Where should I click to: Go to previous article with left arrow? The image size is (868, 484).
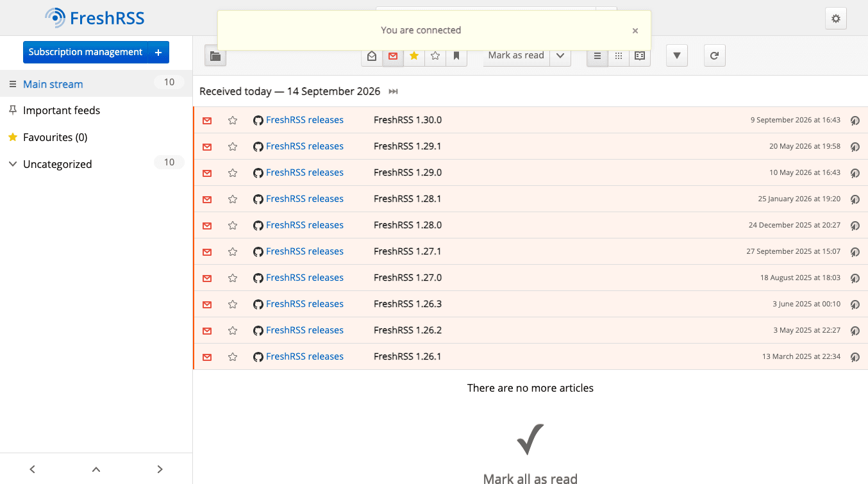coord(32,469)
